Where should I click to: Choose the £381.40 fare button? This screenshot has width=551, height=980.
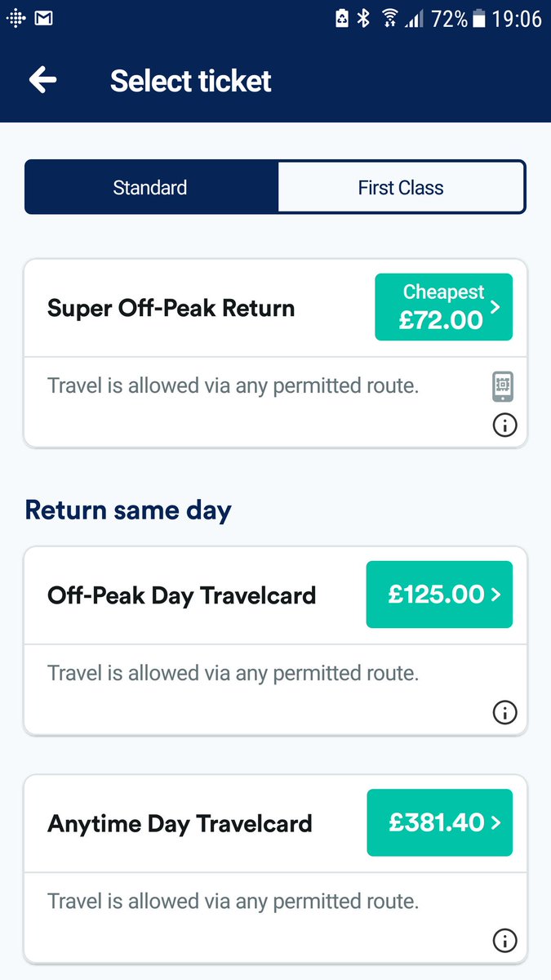(439, 822)
